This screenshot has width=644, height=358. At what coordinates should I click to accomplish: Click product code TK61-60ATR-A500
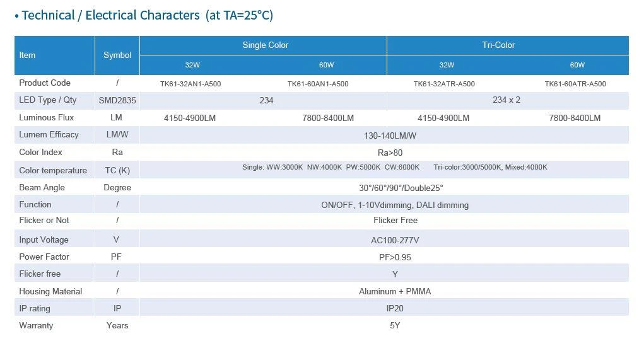[575, 84]
